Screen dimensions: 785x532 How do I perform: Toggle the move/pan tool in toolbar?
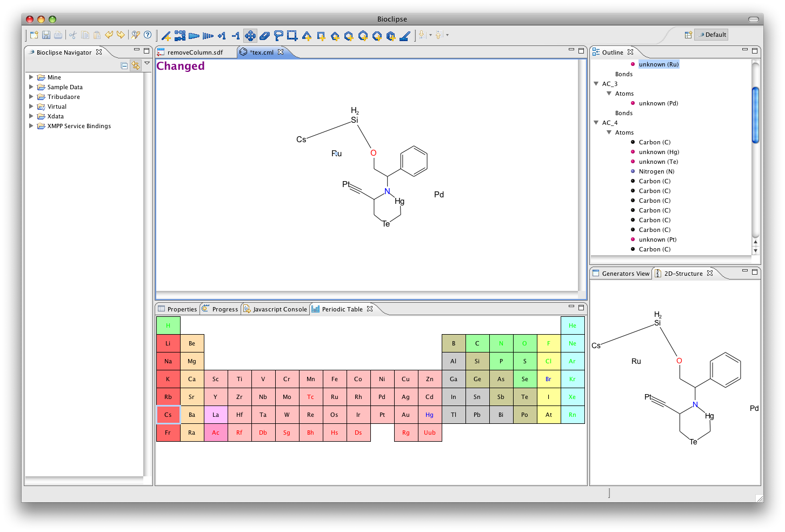pyautogui.click(x=250, y=36)
